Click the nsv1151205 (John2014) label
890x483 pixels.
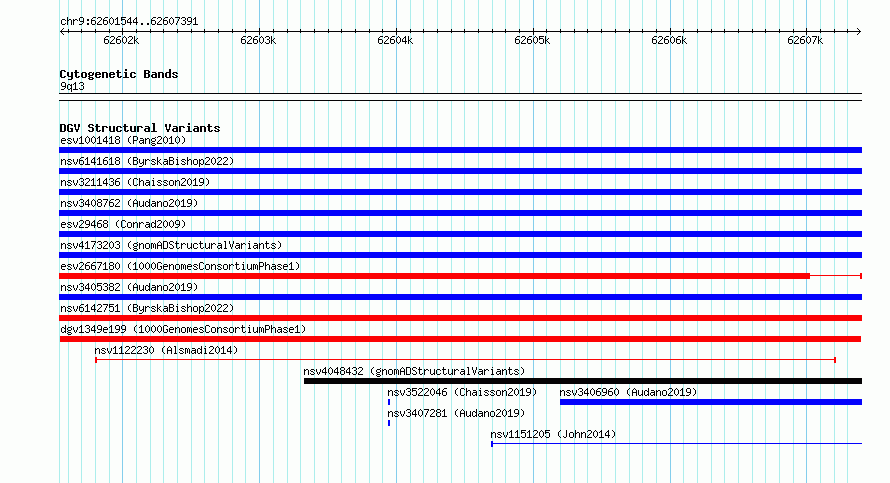click(553, 434)
